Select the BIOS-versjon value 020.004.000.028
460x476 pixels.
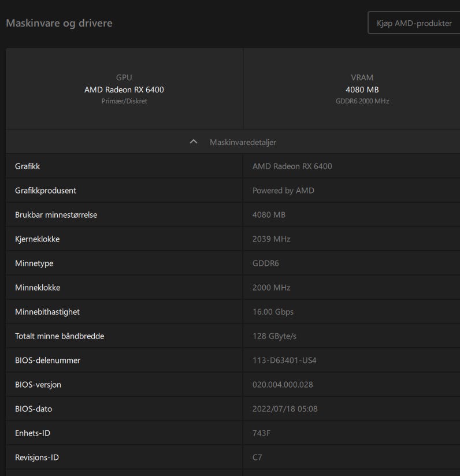pos(283,385)
